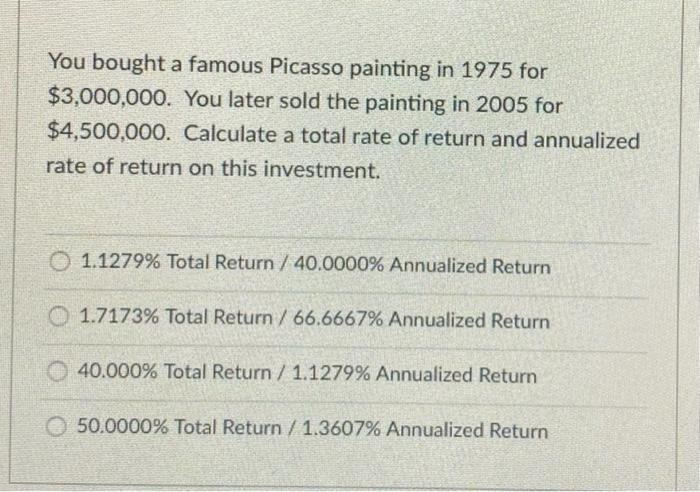Click the '1.7173% Total Return' answer text
The height and width of the screenshot is (492, 700).
(176, 317)
